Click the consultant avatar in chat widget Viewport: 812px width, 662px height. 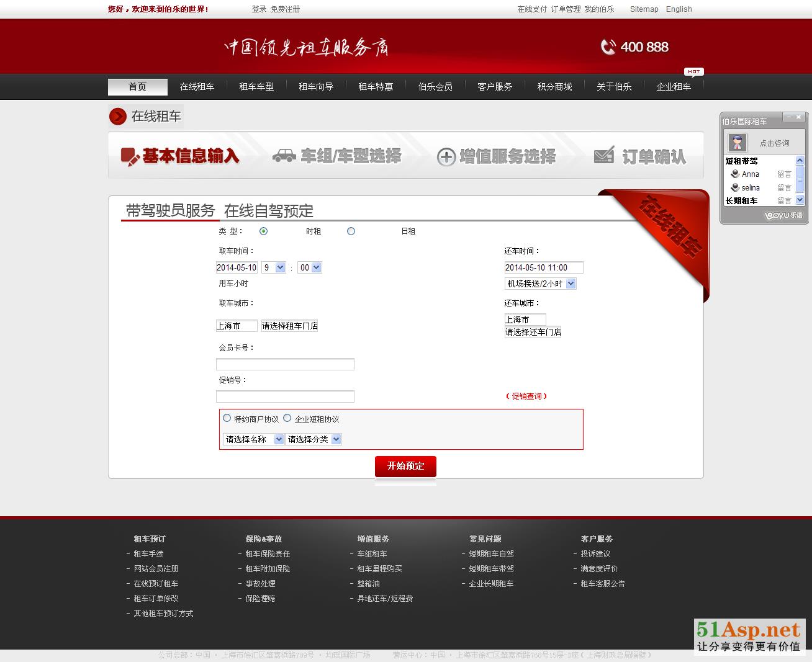(737, 143)
